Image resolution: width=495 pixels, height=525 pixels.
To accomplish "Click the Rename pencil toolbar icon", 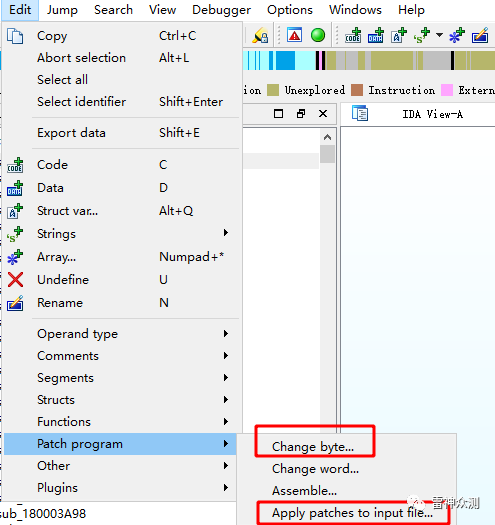I will [480, 35].
